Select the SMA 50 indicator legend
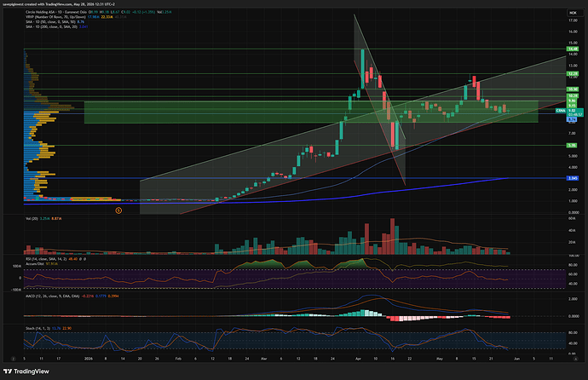The height and width of the screenshot is (380, 588). (x=50, y=22)
